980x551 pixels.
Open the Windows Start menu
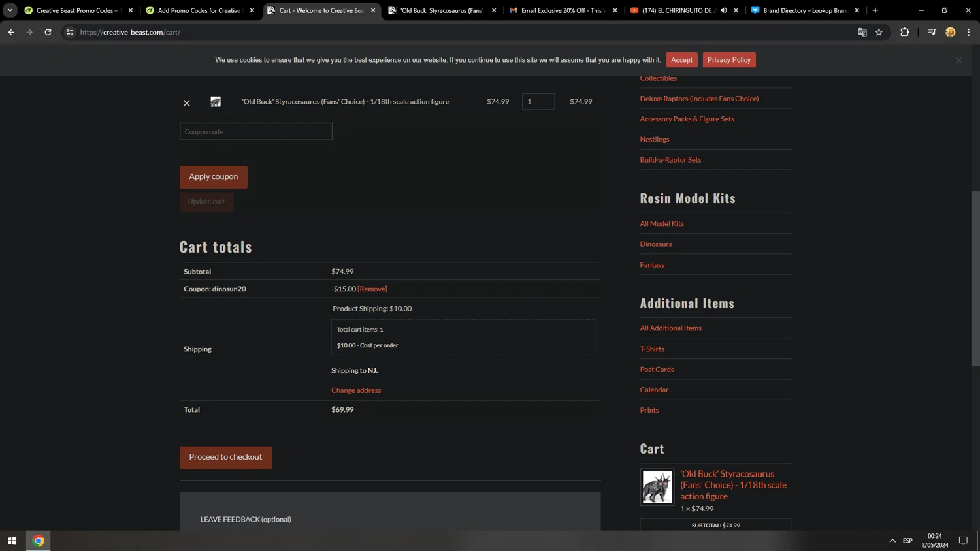[x=12, y=541]
